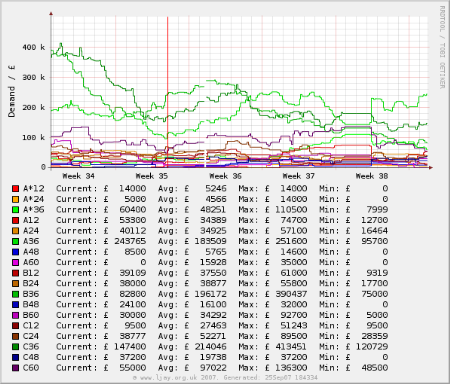Viewport: 450px width, 384px height.
Task: Click the A36 legend color box
Action: 15,241
